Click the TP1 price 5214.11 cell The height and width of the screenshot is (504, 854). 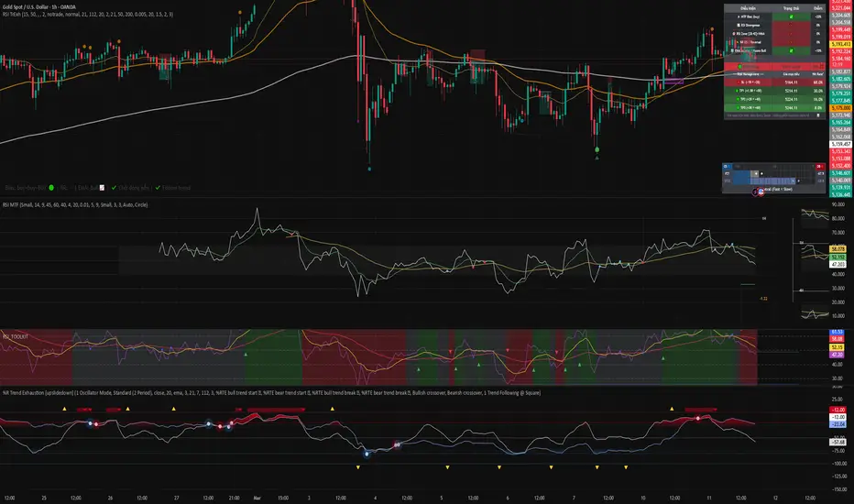click(792, 91)
